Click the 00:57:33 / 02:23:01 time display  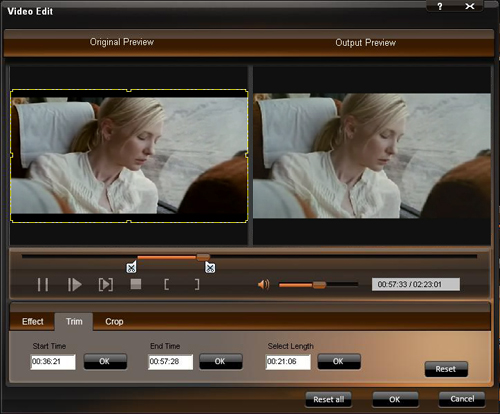[416, 284]
